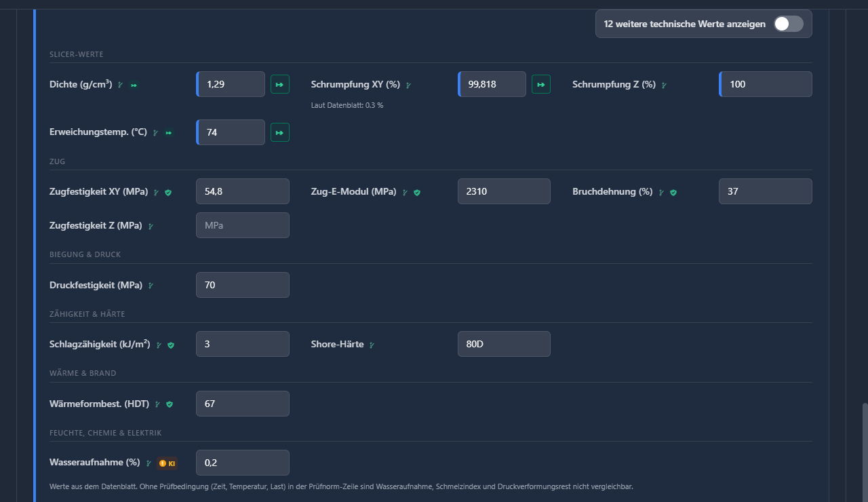Screen dimensions: 868x502
Task: Click the branch icon next to Dichte label
Action: (x=120, y=85)
